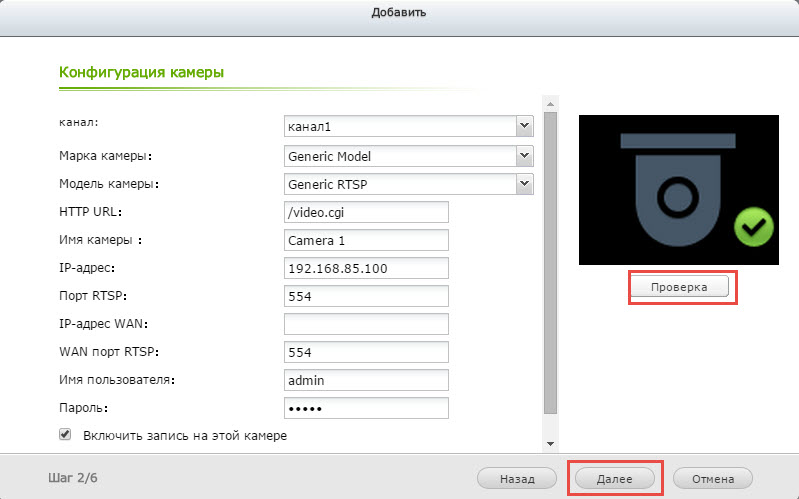Click the Назад button

click(x=517, y=479)
